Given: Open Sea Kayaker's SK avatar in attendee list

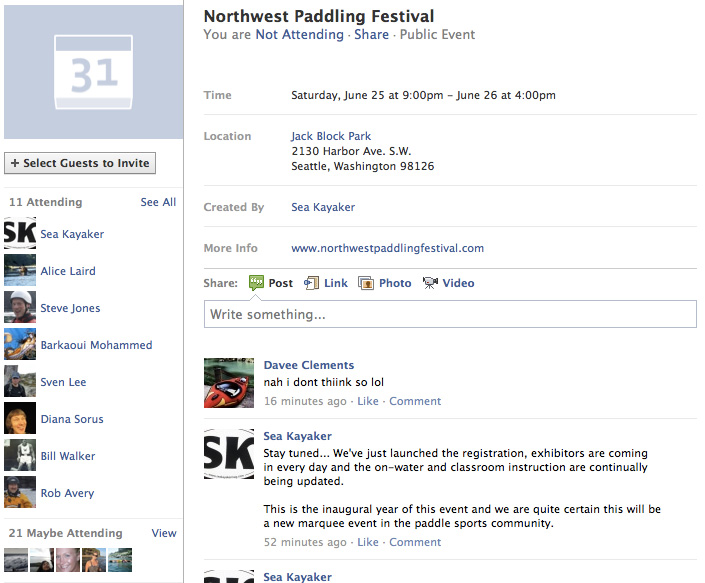Looking at the screenshot, I should pos(20,233).
